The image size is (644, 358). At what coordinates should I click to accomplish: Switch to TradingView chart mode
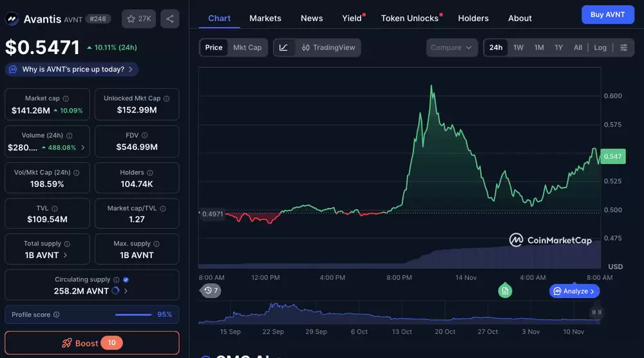[328, 48]
